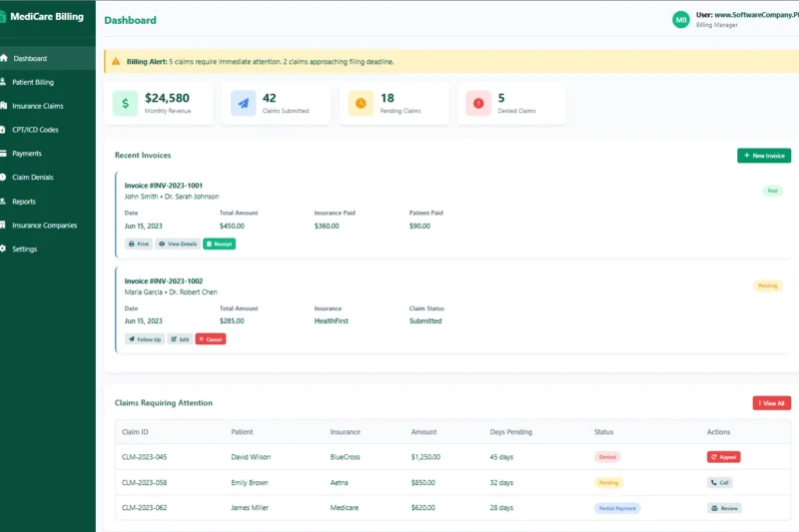Click the CPT/ICD Codes sidebar icon
The width and height of the screenshot is (799, 532).
point(3,130)
